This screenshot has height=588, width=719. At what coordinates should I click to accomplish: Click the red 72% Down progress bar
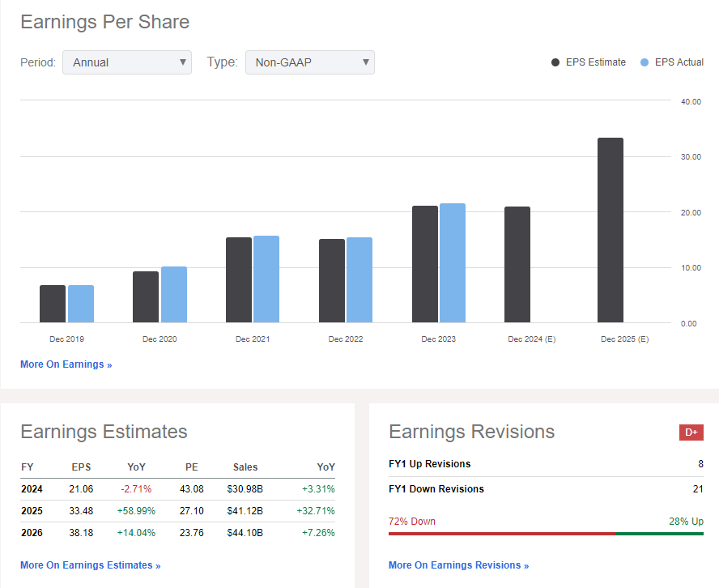click(x=502, y=534)
